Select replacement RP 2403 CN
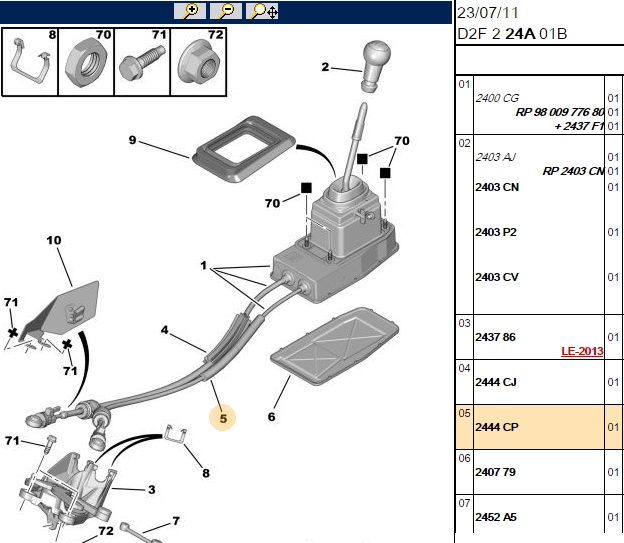This screenshot has height=543, width=624. [573, 171]
